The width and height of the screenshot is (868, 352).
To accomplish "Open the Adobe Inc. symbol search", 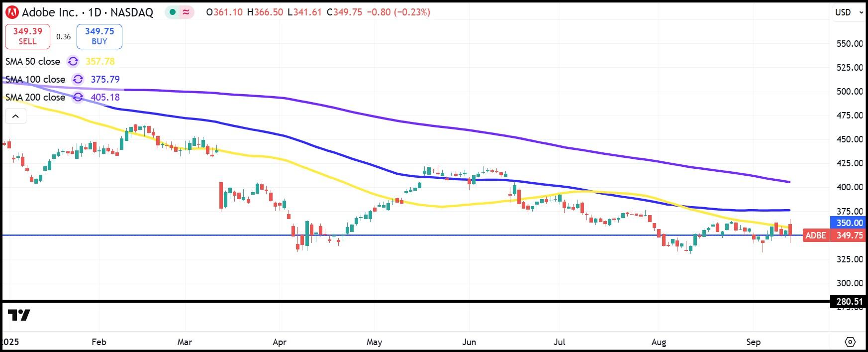I will pyautogui.click(x=88, y=12).
